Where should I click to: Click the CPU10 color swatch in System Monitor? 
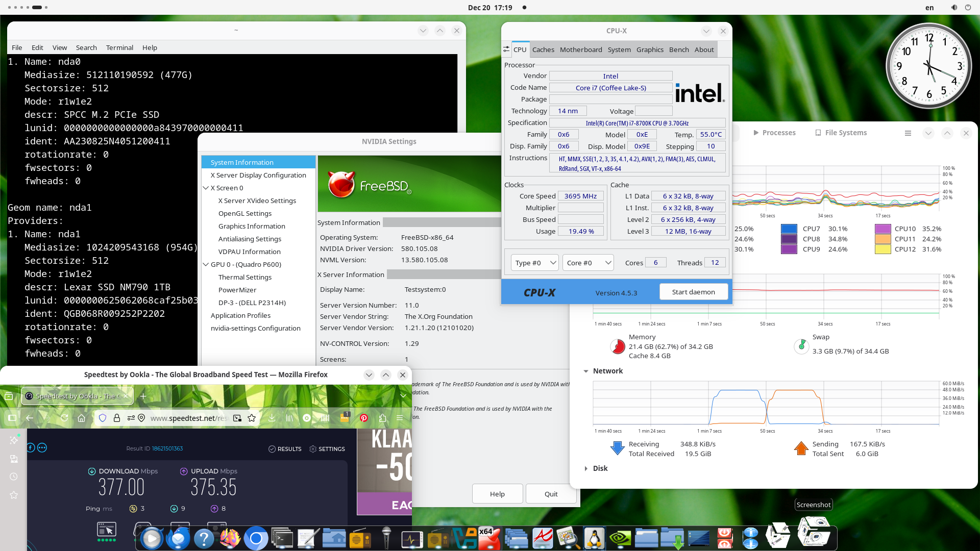[883, 229]
